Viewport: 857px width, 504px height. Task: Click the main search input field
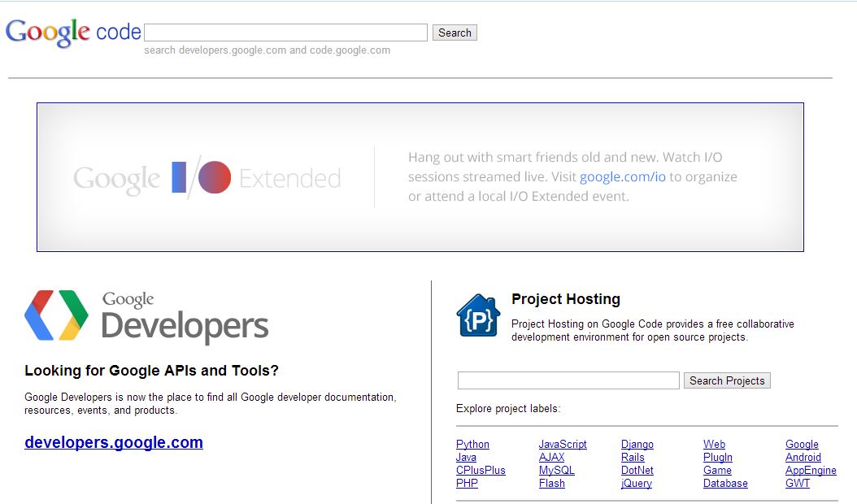pyautogui.click(x=285, y=32)
